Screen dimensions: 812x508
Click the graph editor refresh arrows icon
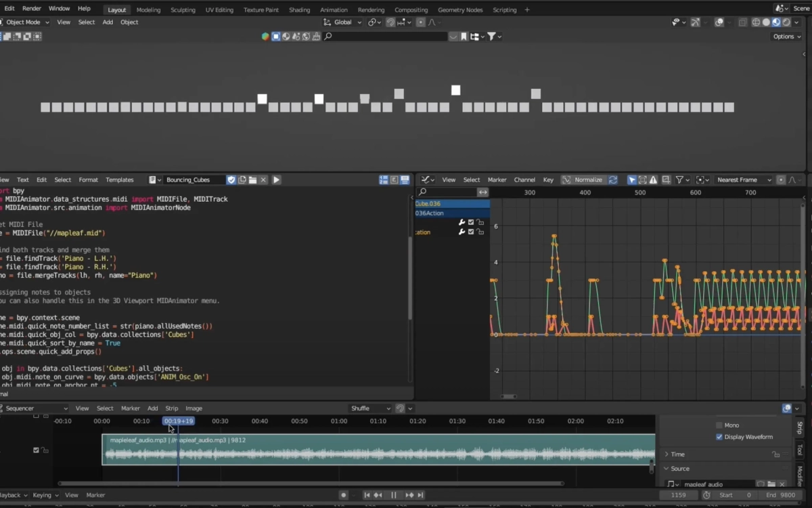tap(613, 179)
